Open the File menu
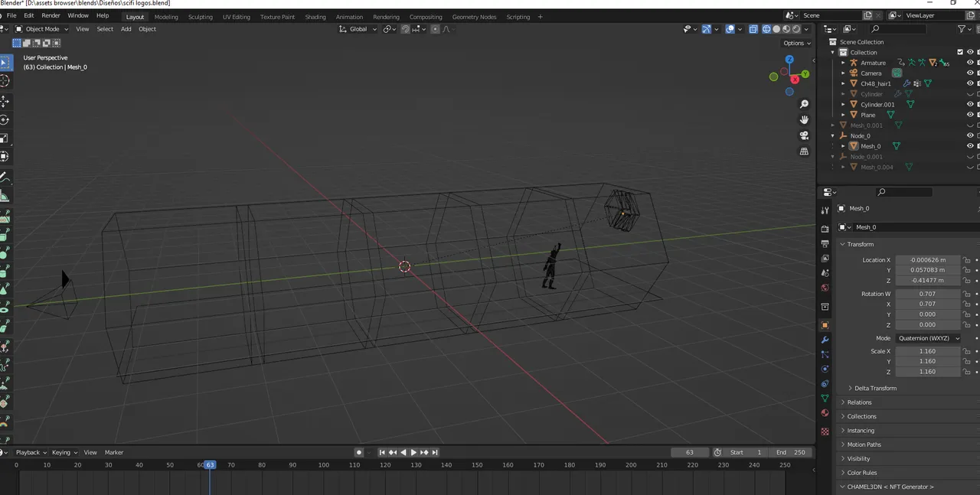980x495 pixels. 11,15
